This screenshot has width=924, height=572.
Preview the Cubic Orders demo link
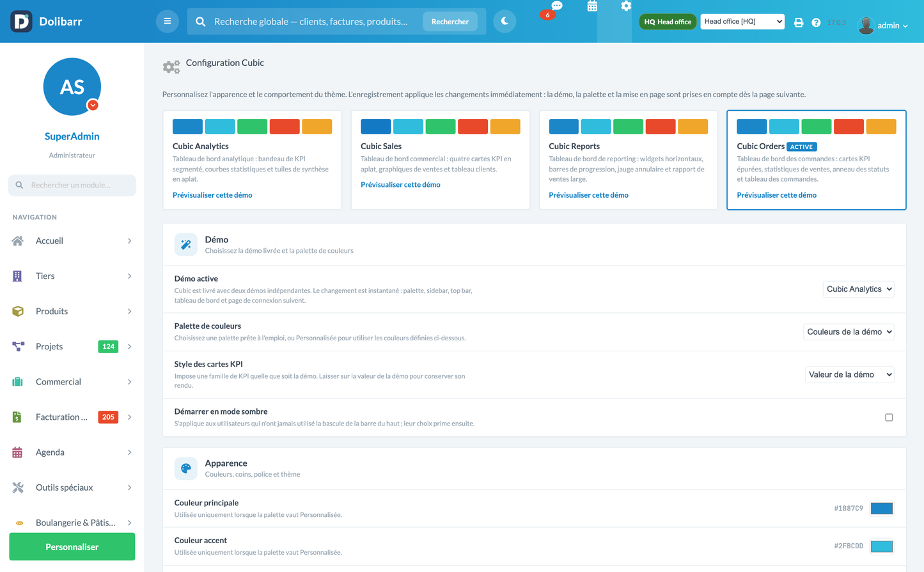coord(776,195)
